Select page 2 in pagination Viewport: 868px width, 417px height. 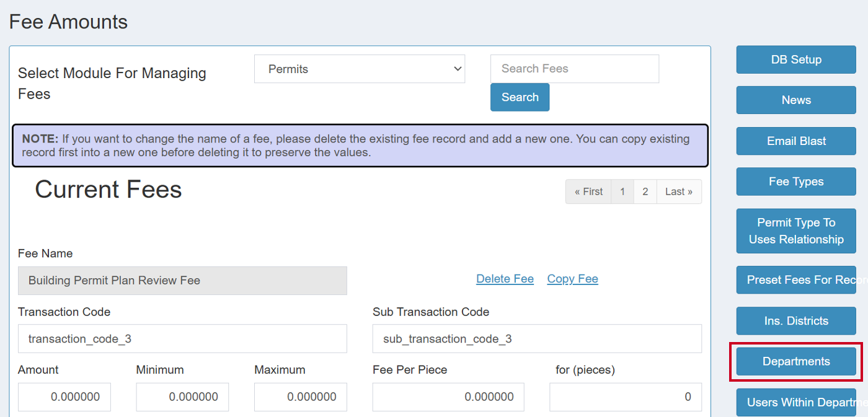click(645, 191)
